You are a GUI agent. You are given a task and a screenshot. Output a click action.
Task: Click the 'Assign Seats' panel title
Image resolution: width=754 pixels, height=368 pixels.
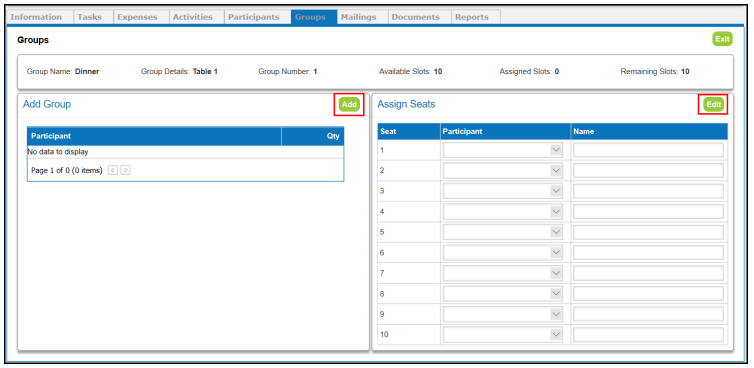pos(406,104)
